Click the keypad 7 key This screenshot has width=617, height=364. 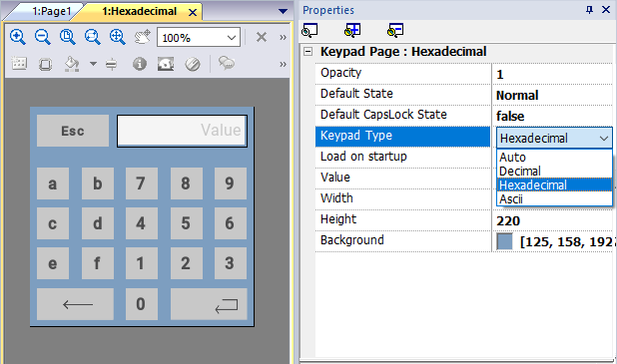pos(141,183)
